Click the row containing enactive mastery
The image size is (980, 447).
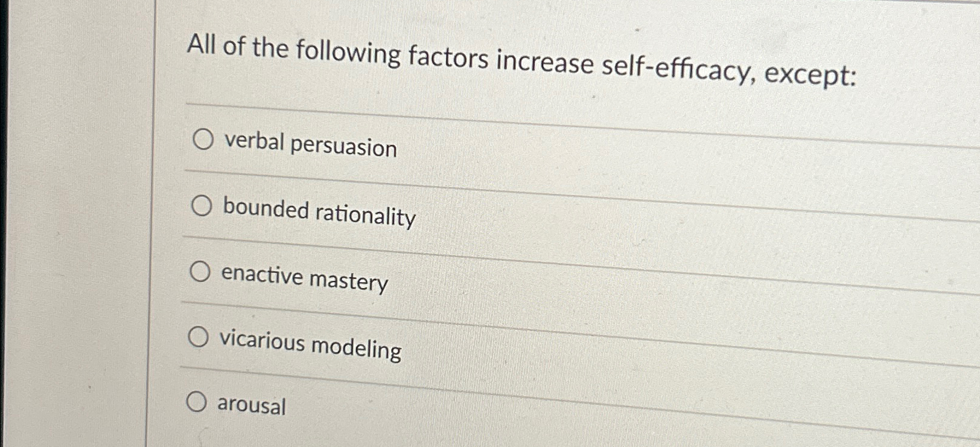(305, 278)
